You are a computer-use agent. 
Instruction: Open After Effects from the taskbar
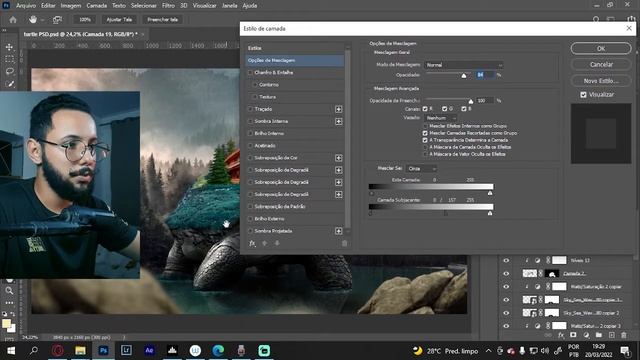(149, 351)
